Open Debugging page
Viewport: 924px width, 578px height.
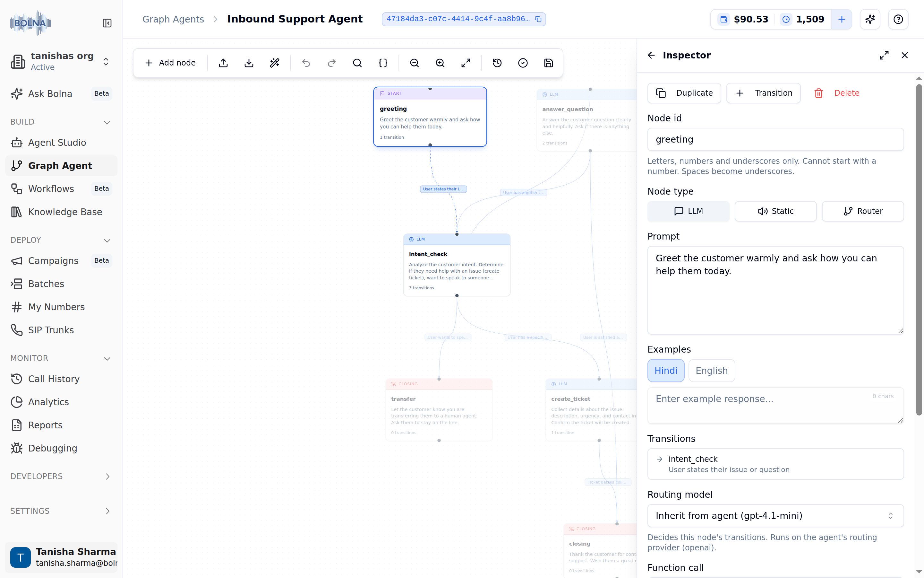pyautogui.click(x=61, y=448)
